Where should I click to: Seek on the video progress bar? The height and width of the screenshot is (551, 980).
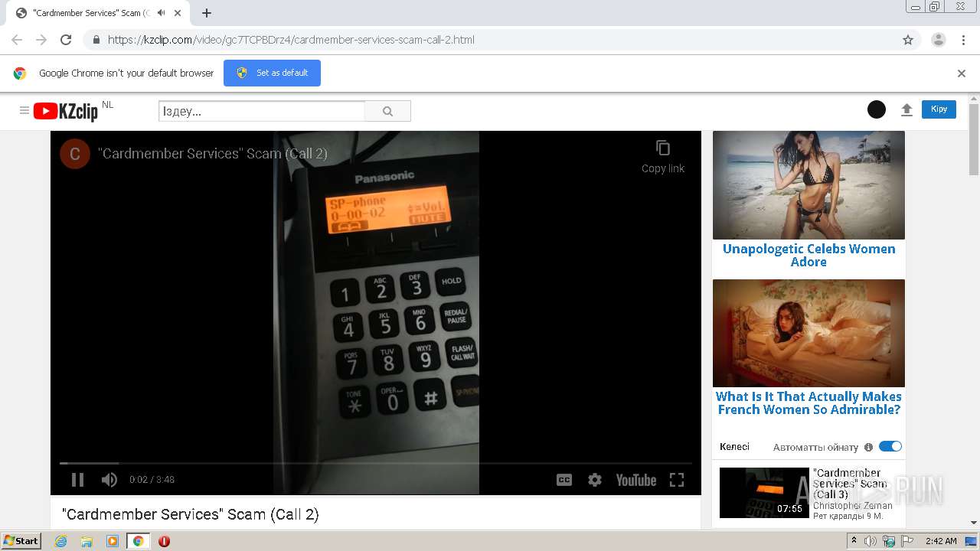click(x=376, y=463)
